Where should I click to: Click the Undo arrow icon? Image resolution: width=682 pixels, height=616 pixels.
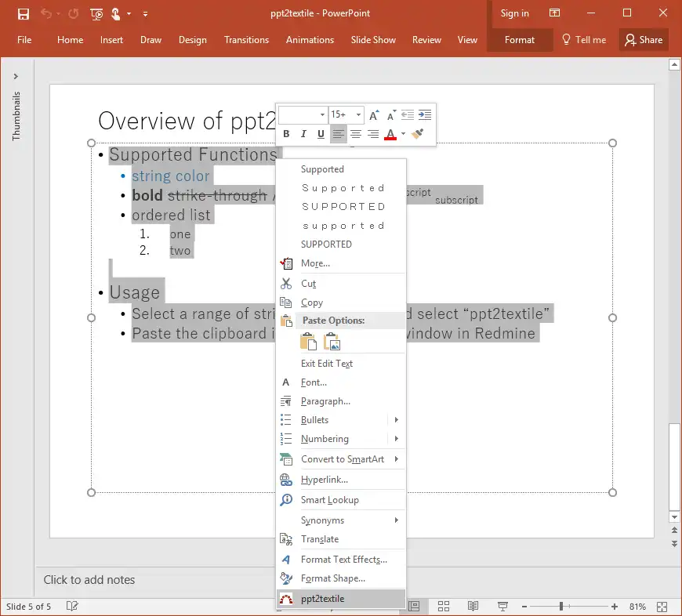click(46, 13)
